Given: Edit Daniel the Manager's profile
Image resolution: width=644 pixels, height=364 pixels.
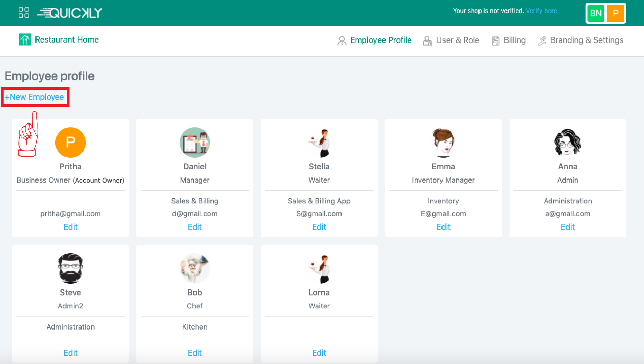Looking at the screenshot, I should pos(195,227).
